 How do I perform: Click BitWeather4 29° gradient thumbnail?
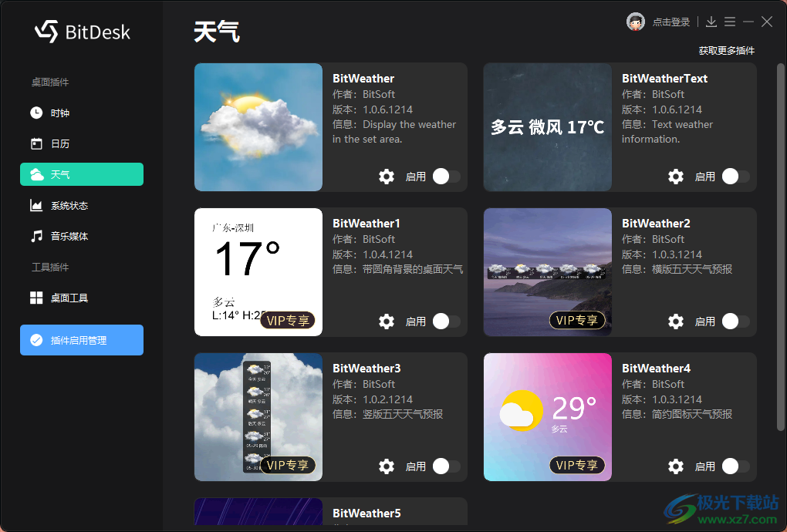point(548,416)
